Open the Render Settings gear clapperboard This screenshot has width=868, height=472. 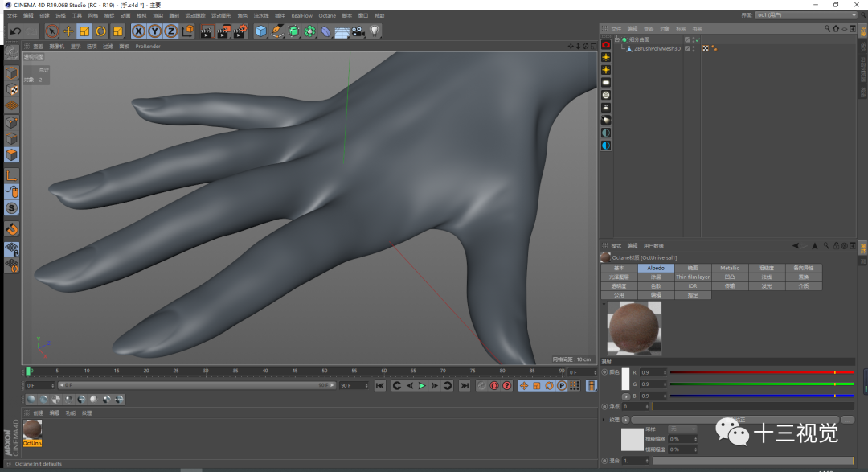click(240, 31)
